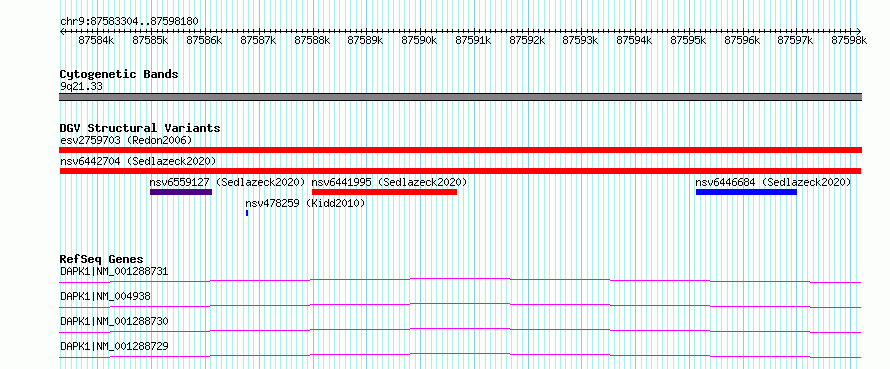Click the RefSeq Genes track title
This screenshot has height=369, width=890.
coord(102,259)
